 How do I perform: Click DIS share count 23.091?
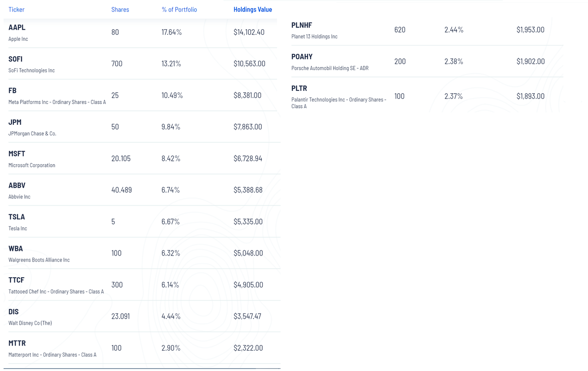120,316
